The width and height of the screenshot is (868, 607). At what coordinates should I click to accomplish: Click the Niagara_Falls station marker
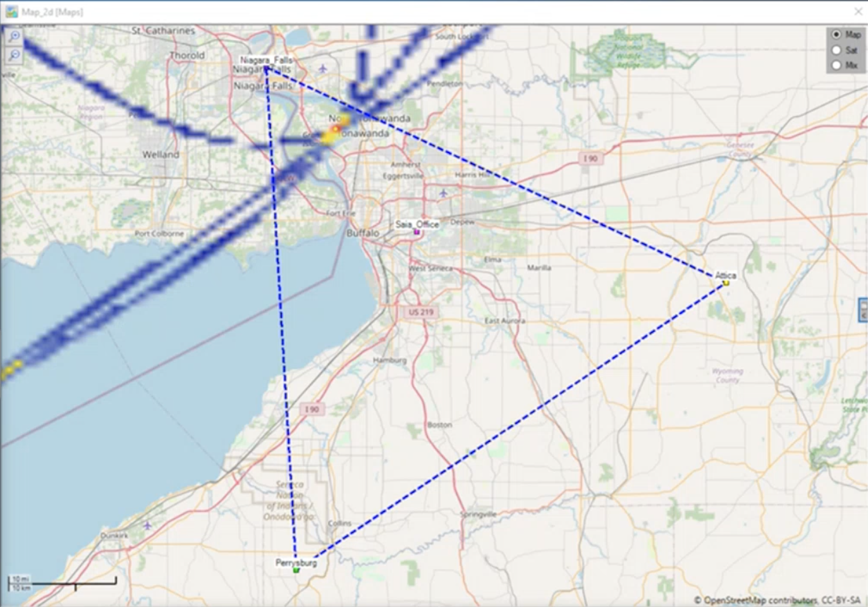[x=266, y=68]
